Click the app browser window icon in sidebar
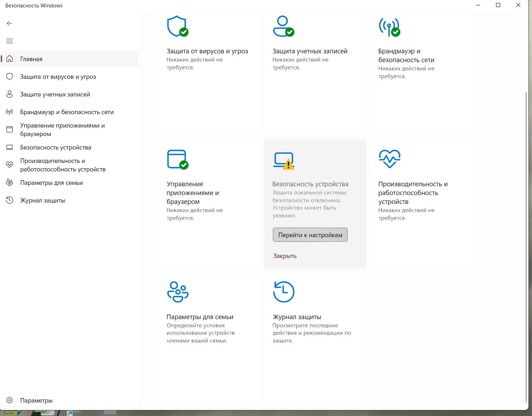Viewport: 532px width, 416px height. pos(10,129)
